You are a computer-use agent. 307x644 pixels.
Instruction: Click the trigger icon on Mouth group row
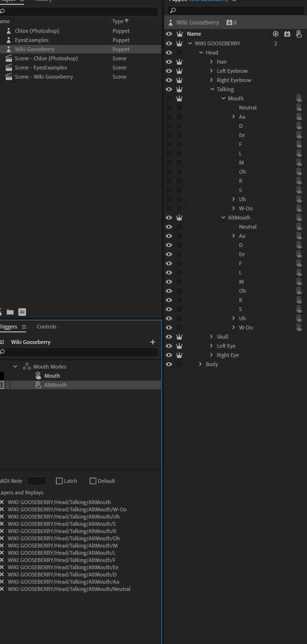coord(299,98)
